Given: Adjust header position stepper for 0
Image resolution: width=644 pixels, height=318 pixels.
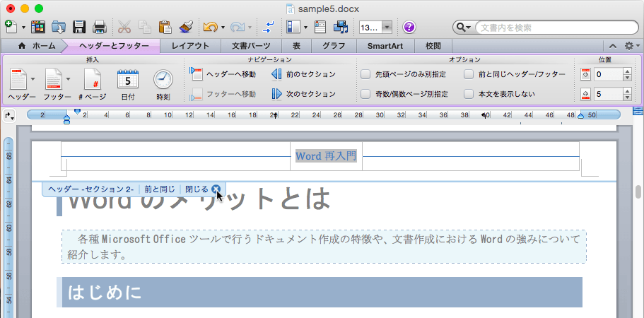Looking at the screenshot, I should click(627, 74).
